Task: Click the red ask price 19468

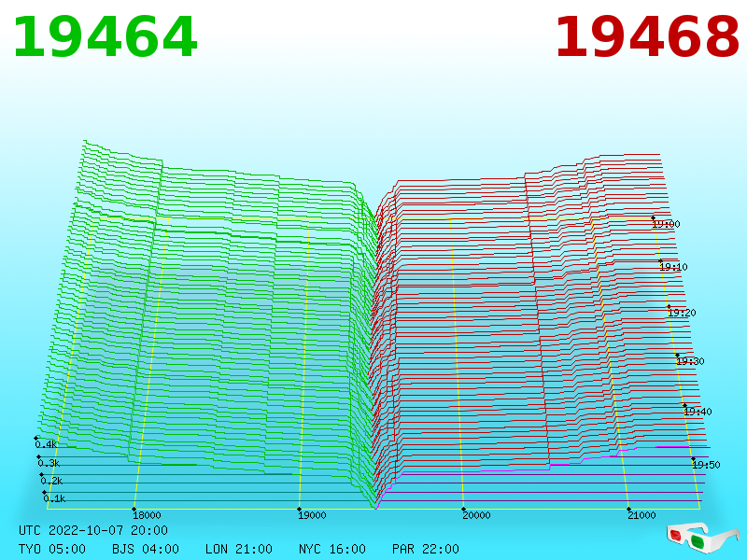Action: (x=647, y=37)
